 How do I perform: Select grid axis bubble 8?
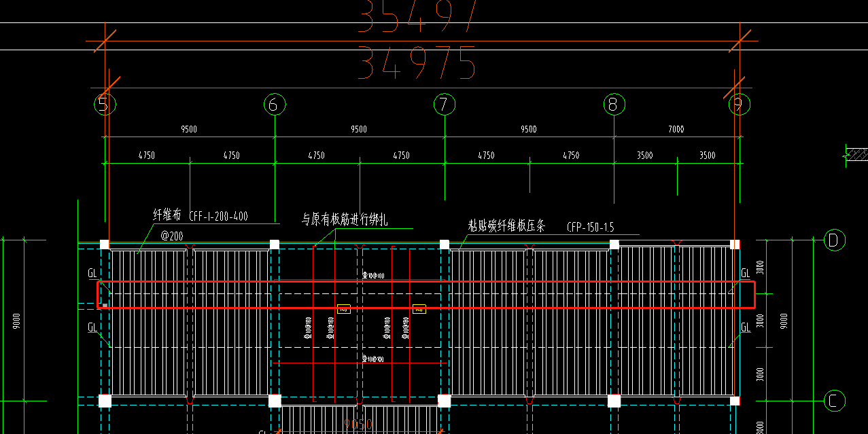pyautogui.click(x=614, y=105)
